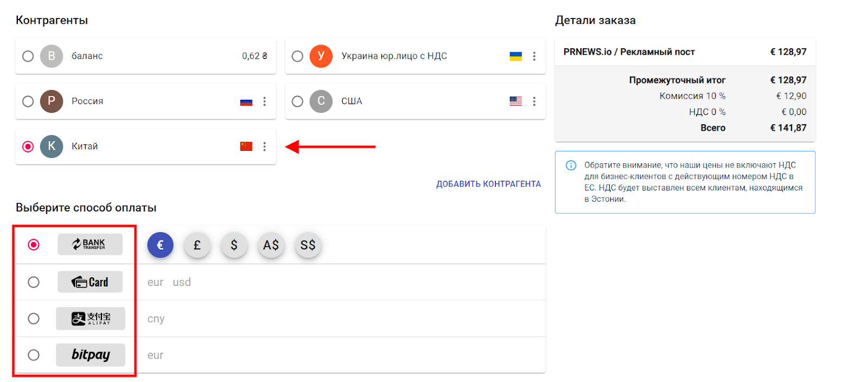Click the gray С avatar of США

click(321, 101)
